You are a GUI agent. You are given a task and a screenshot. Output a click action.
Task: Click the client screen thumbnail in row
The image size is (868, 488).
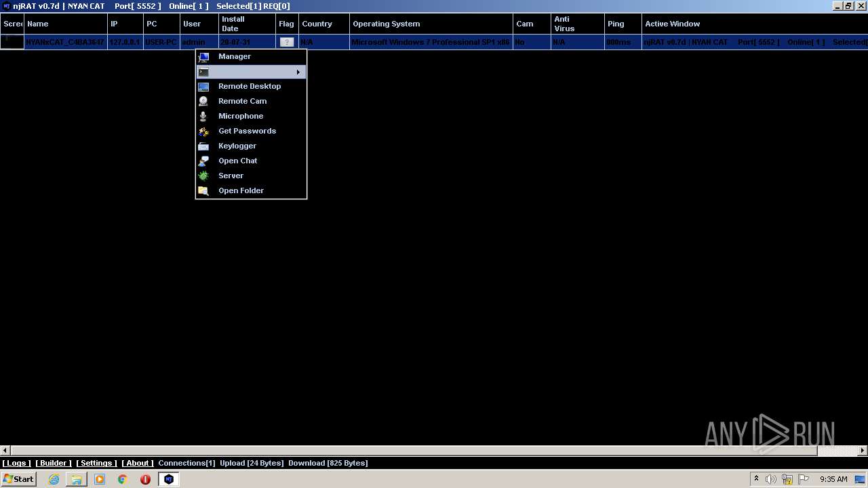(x=12, y=42)
